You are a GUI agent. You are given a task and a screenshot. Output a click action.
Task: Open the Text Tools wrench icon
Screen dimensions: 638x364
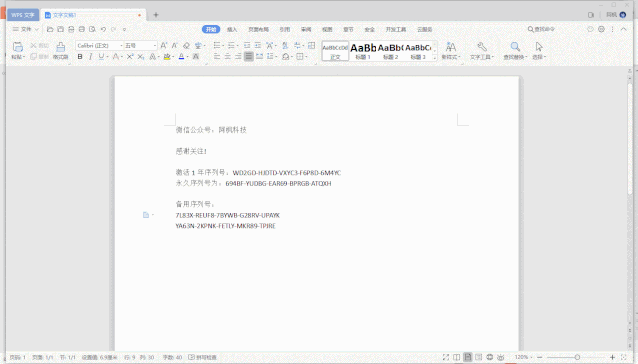[482, 47]
